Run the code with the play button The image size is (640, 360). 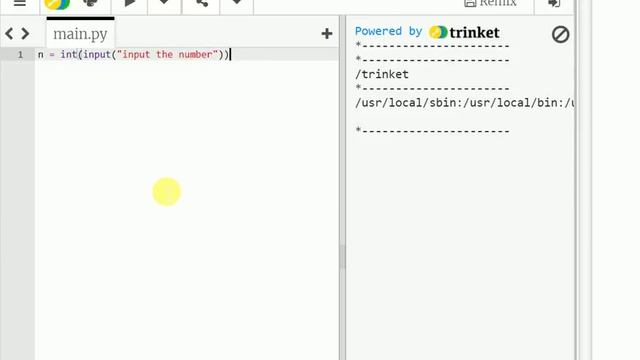point(130,3)
